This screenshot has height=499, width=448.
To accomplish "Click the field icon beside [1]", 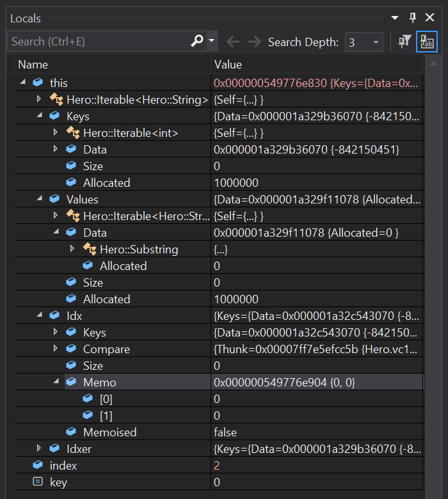I will [x=88, y=415].
